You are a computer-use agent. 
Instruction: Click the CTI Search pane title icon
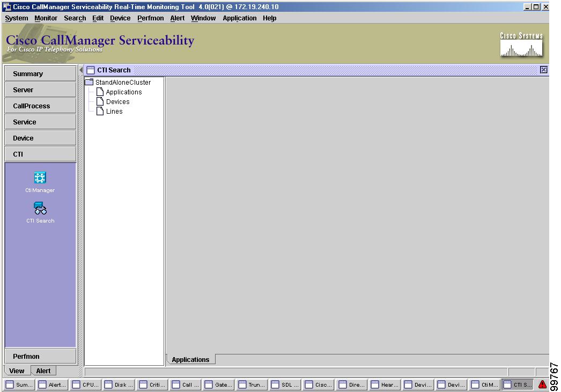91,70
